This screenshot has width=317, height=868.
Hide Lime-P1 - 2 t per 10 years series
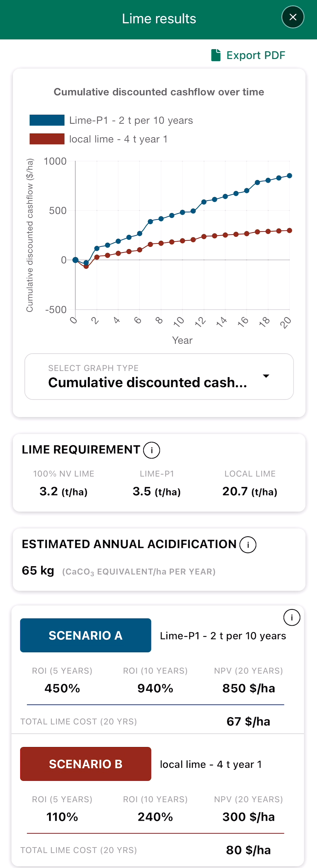pyautogui.click(x=131, y=120)
